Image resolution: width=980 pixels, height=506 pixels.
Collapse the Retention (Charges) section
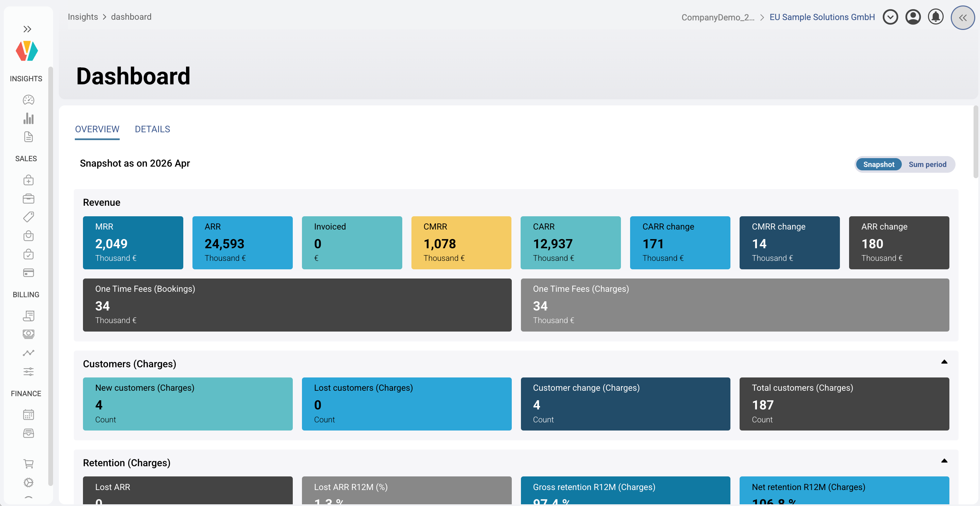click(x=944, y=461)
